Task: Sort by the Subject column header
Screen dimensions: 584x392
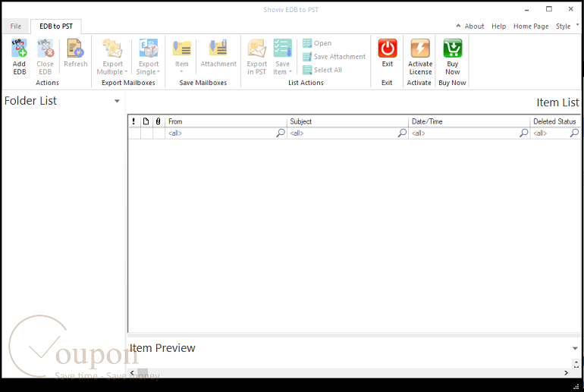Action: 347,121
